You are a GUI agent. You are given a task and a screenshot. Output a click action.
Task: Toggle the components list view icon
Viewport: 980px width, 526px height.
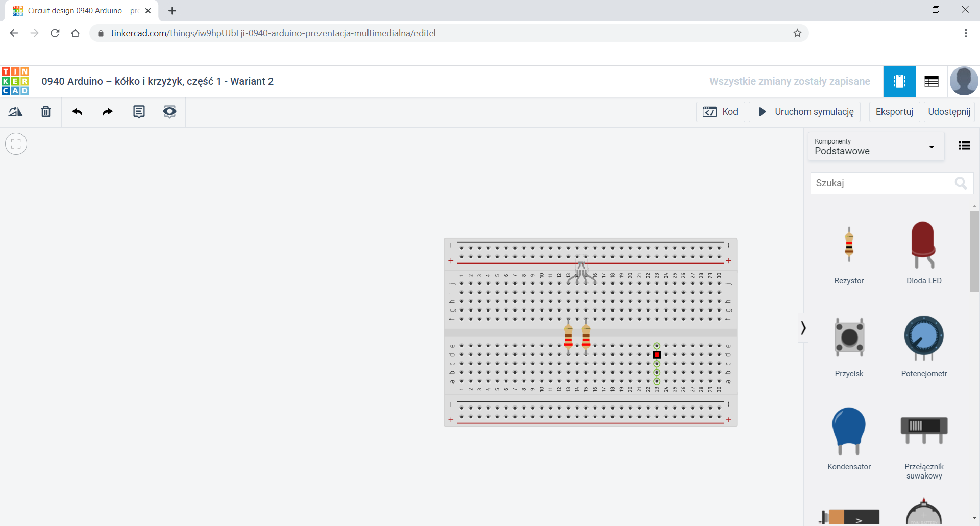[x=964, y=146]
